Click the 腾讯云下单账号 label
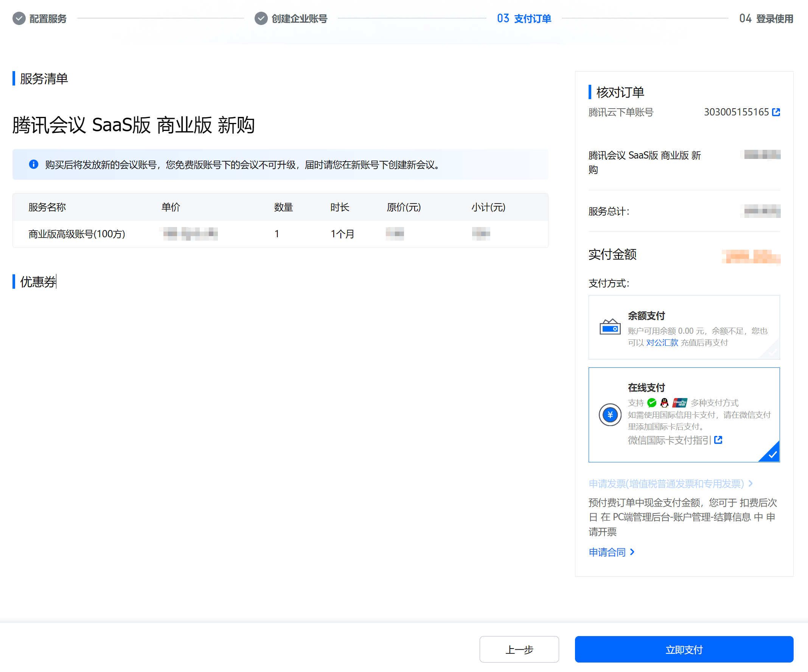 (621, 112)
